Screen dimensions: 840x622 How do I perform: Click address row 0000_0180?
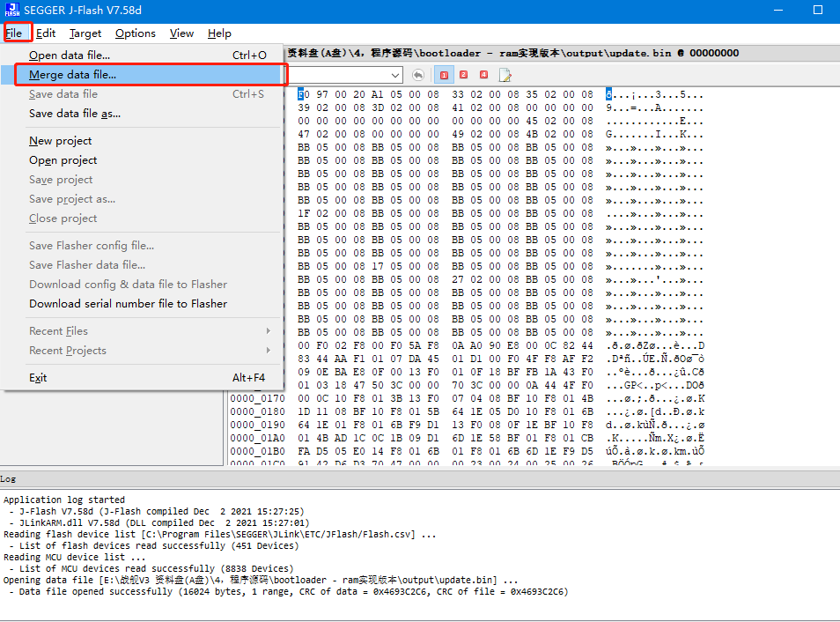coord(258,411)
